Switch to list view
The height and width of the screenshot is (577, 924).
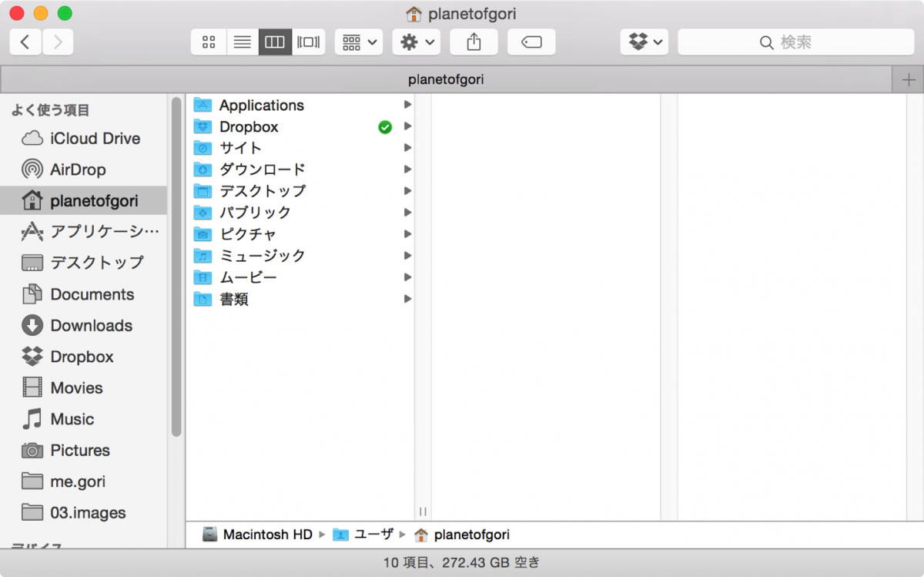click(x=241, y=42)
